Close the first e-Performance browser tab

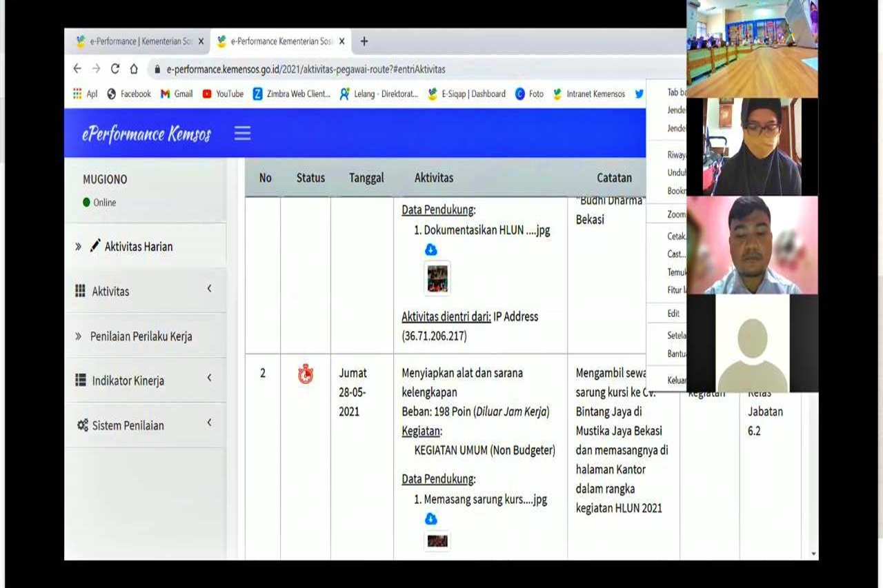[201, 41]
